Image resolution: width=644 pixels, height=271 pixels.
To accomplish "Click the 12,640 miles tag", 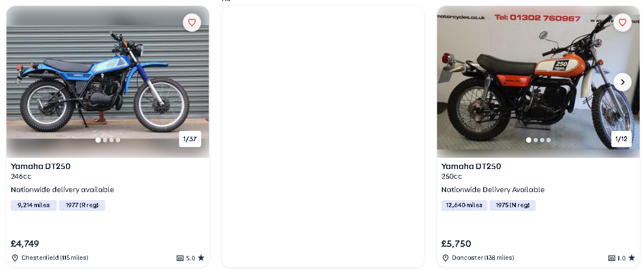I will tap(464, 205).
